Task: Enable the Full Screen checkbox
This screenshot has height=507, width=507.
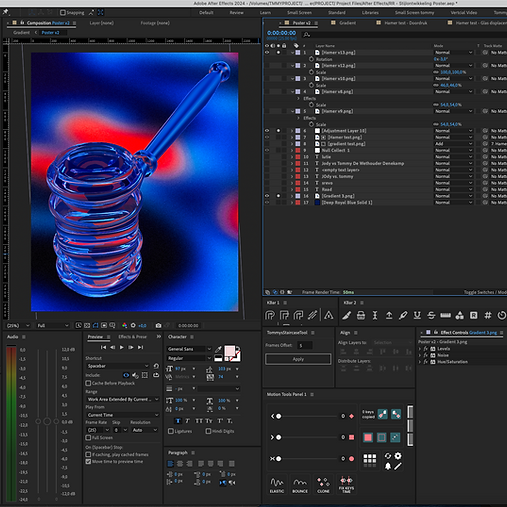Action: tap(88, 437)
